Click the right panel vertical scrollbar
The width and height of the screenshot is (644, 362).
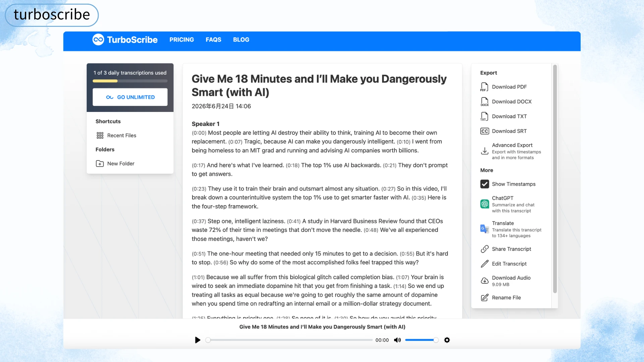click(555, 179)
